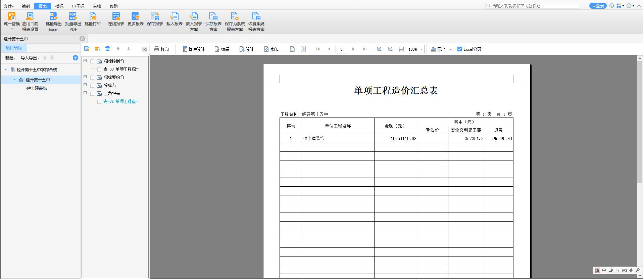The height and width of the screenshot is (279, 644).
Task: Click the blue download icon in project panel
Action: (x=76, y=58)
